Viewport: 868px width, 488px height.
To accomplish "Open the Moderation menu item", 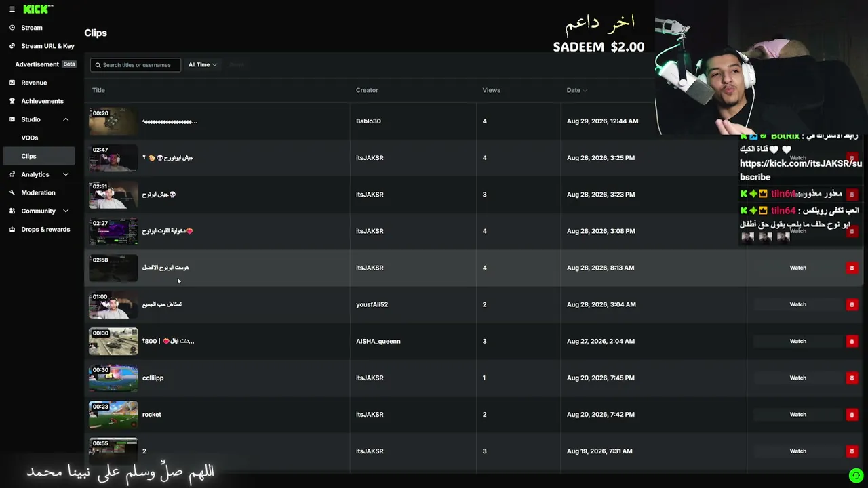I will [x=39, y=192].
